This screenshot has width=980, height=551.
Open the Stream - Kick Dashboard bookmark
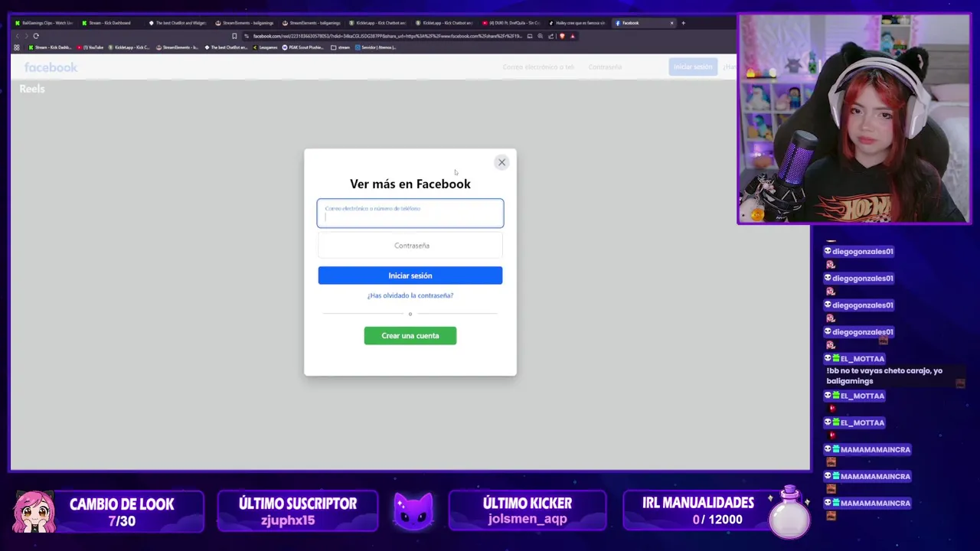click(x=50, y=47)
